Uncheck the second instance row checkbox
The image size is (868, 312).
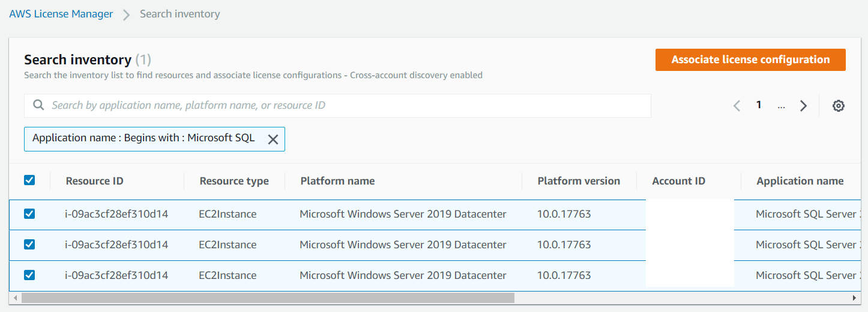coord(29,245)
